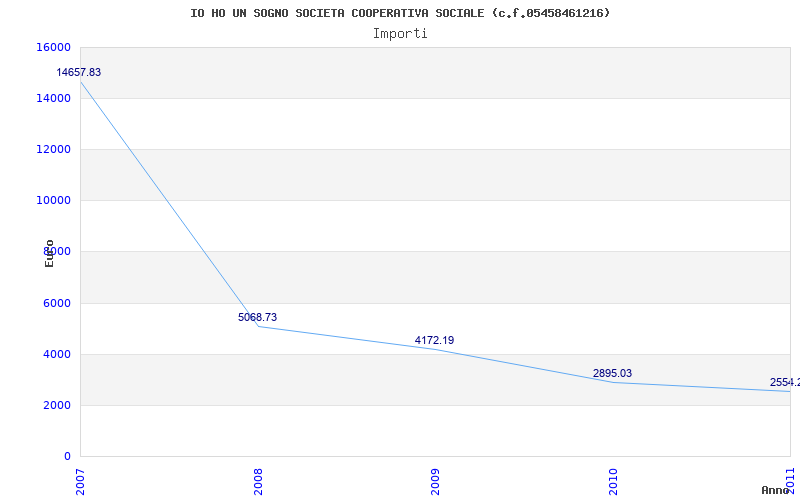Select the x-axis year 2007
The width and height of the screenshot is (800, 500).
pos(80,482)
